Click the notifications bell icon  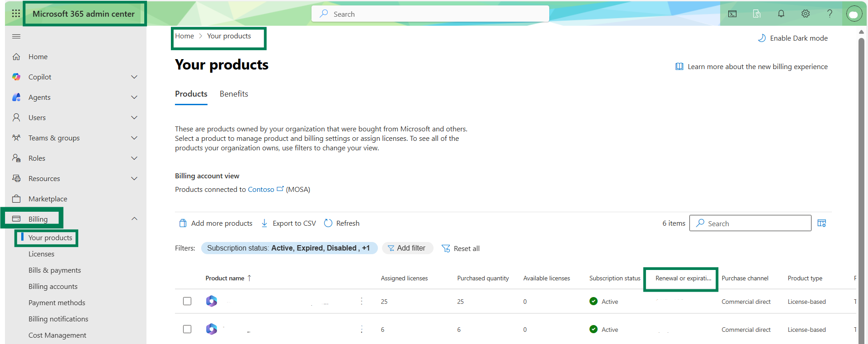click(781, 14)
